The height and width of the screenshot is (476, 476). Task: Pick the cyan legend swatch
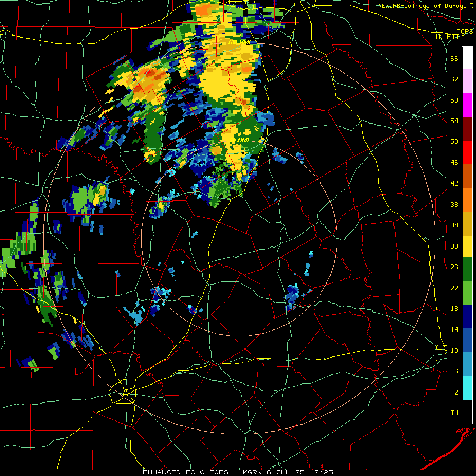tap(467, 388)
